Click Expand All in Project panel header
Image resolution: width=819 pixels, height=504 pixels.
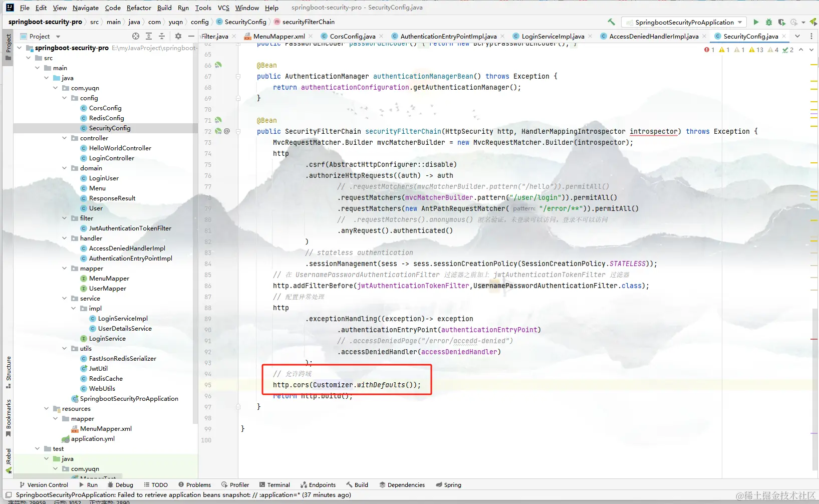(x=149, y=36)
